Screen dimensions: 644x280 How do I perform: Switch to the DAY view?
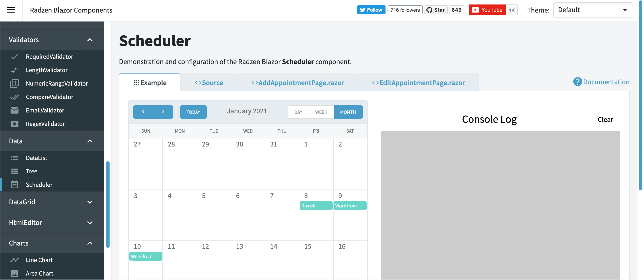pos(298,111)
